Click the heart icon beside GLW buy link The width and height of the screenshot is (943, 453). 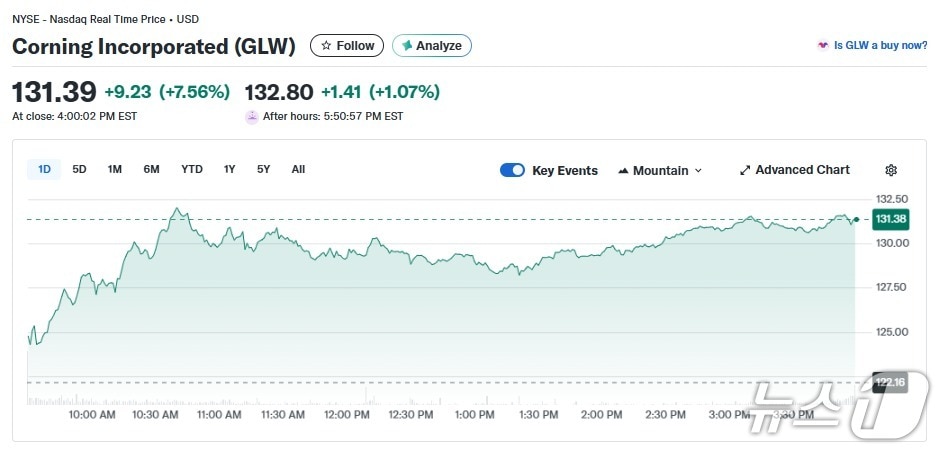pos(823,46)
